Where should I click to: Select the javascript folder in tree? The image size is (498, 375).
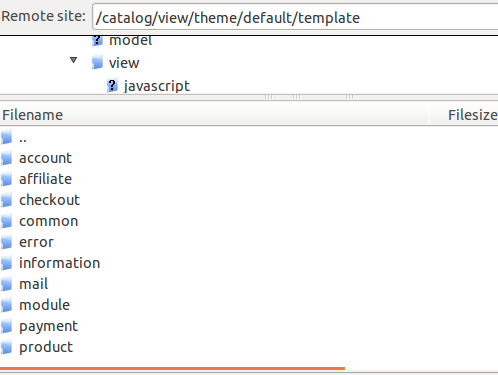pyautogui.click(x=157, y=86)
